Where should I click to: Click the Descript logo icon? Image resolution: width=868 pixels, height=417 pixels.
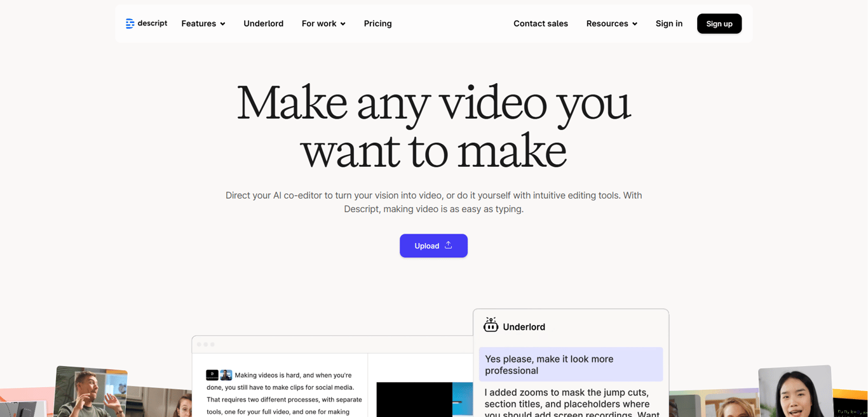coord(130,23)
